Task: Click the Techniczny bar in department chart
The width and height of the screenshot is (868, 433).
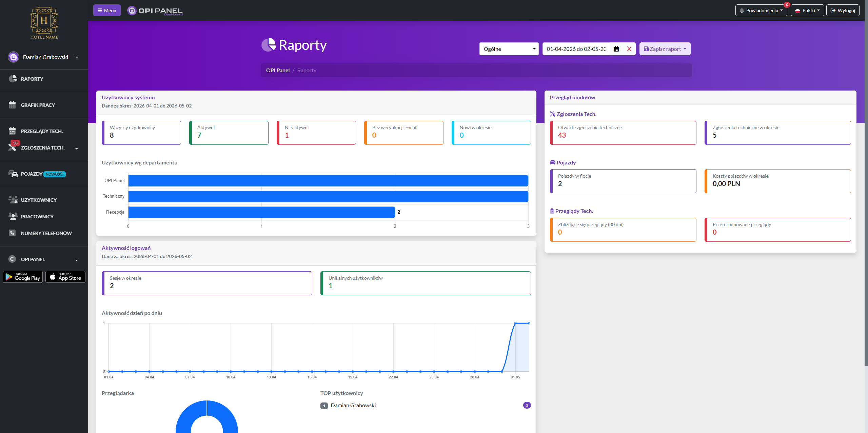Action: coord(328,196)
